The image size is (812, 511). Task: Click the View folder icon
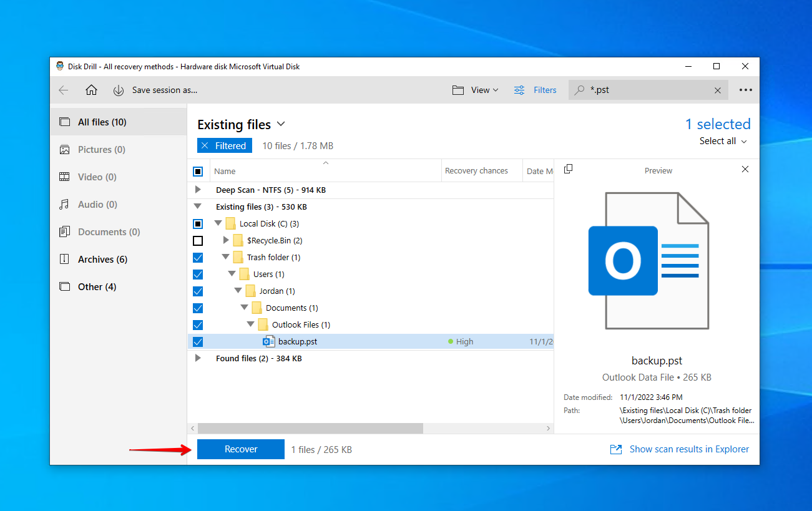point(458,90)
